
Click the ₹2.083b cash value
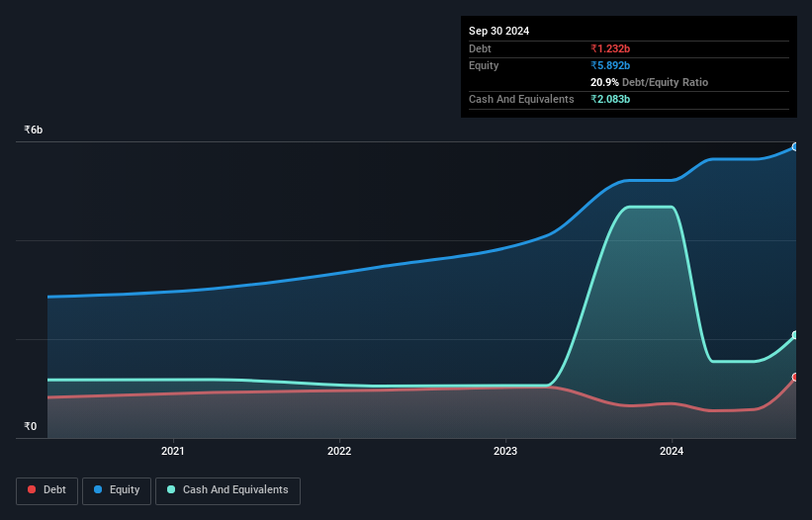click(610, 99)
